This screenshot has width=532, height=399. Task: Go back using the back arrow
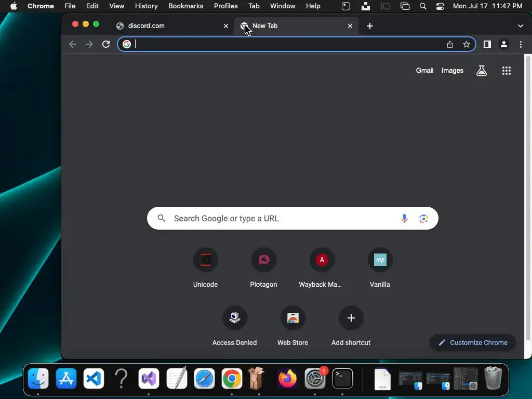tap(73, 44)
